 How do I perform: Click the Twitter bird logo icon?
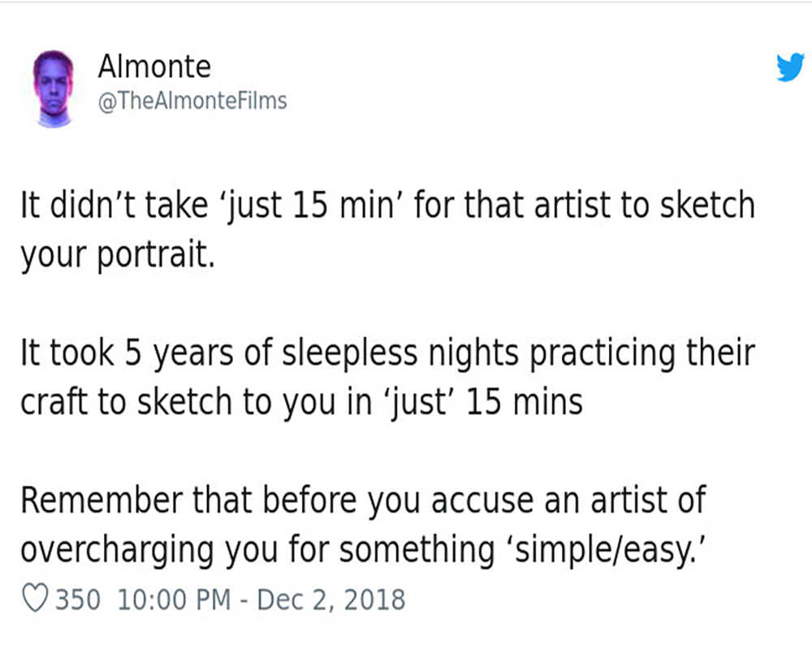tap(789, 67)
